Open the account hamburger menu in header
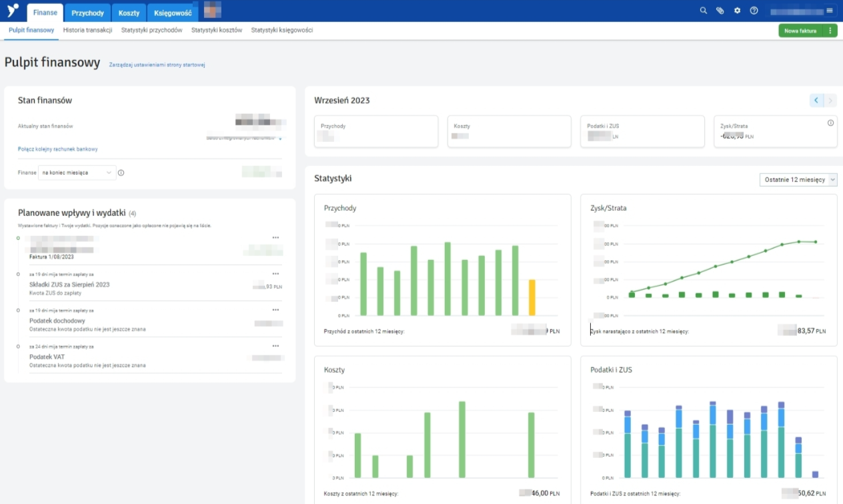The image size is (843, 504). 830,11
